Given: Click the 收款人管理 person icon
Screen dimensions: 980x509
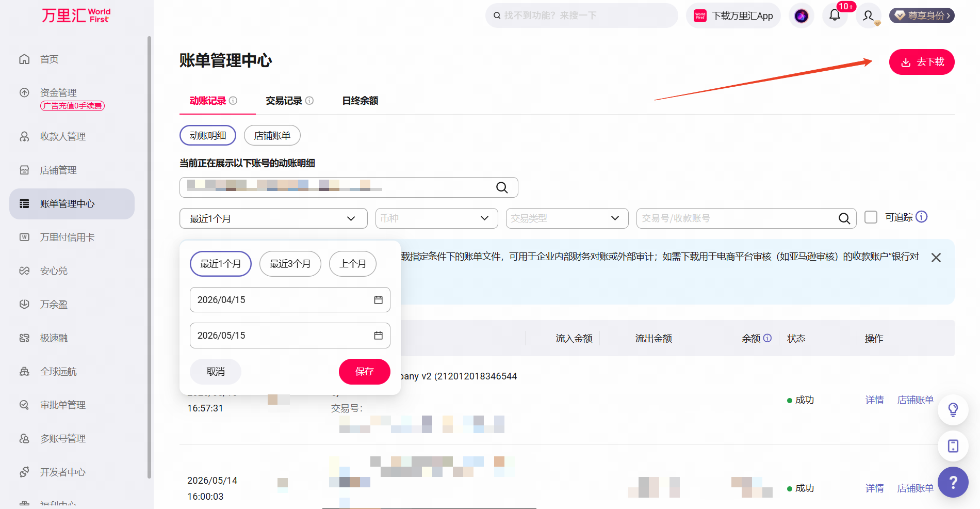Looking at the screenshot, I should pyautogui.click(x=24, y=137).
